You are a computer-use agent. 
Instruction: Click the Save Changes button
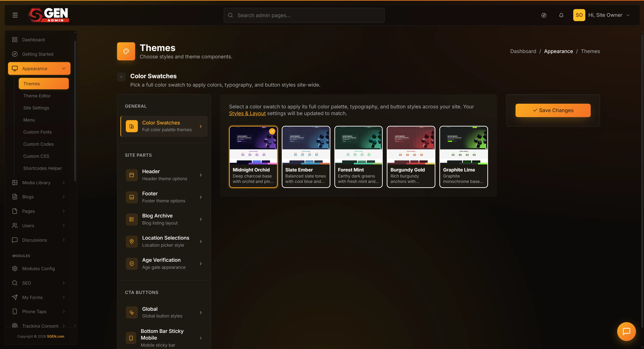(553, 110)
